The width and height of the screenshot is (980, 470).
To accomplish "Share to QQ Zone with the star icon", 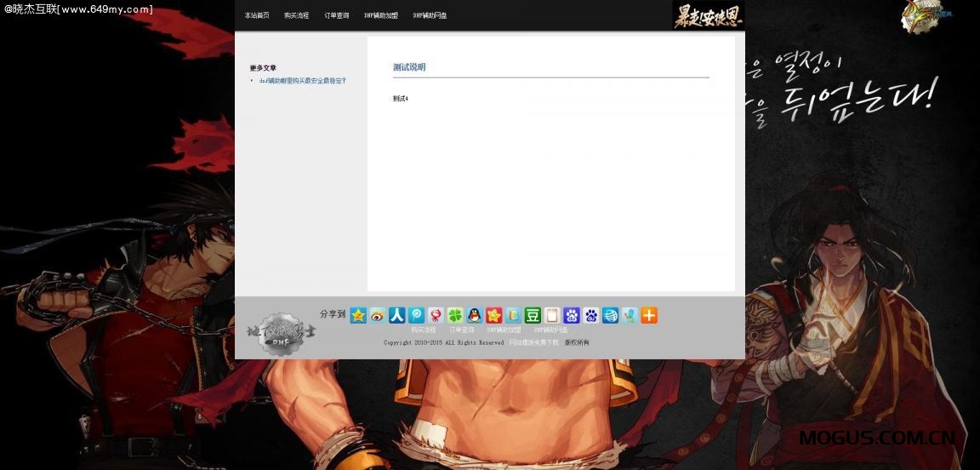I will 358,315.
